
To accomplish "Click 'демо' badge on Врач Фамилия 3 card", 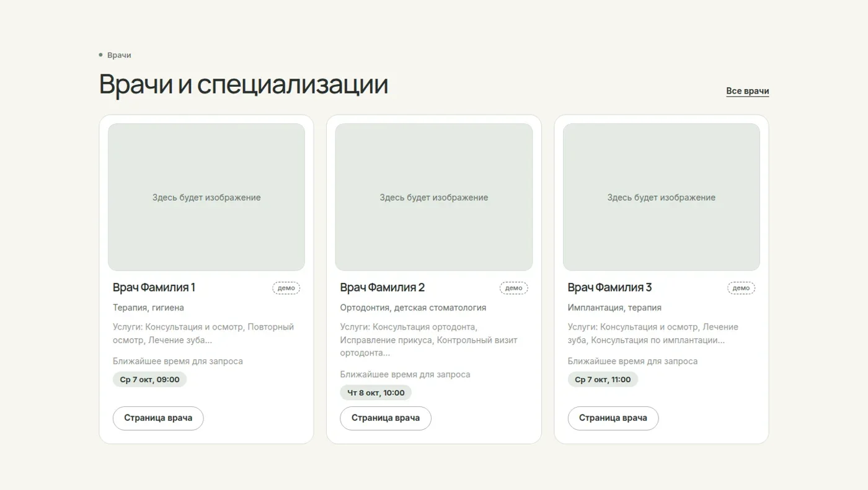I will coord(742,288).
